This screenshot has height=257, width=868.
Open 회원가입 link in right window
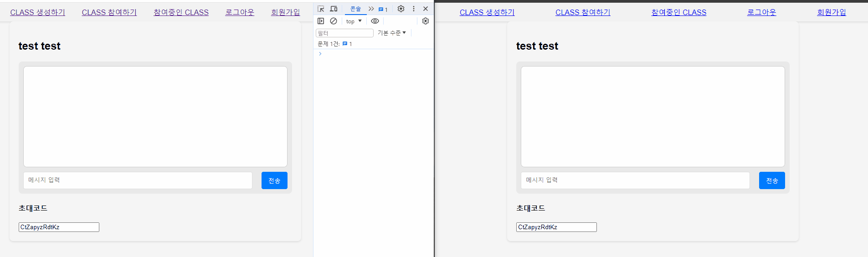(832, 12)
